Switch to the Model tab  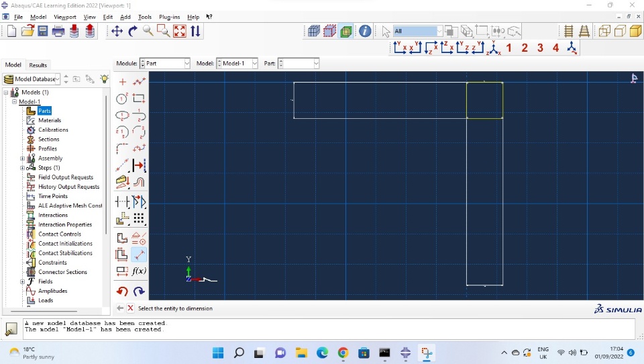(x=13, y=65)
